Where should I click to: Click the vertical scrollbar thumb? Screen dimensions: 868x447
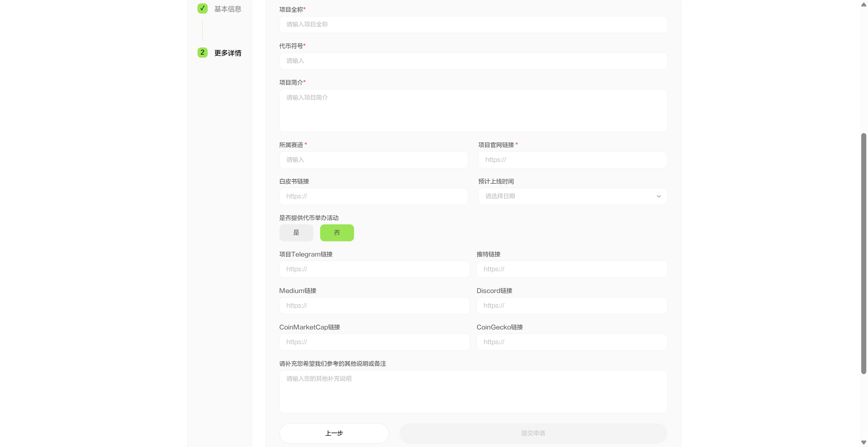coord(863,254)
